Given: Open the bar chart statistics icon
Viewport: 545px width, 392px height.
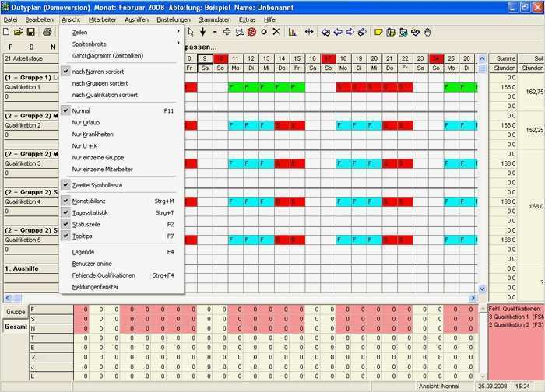Looking at the screenshot, I should (x=292, y=33).
